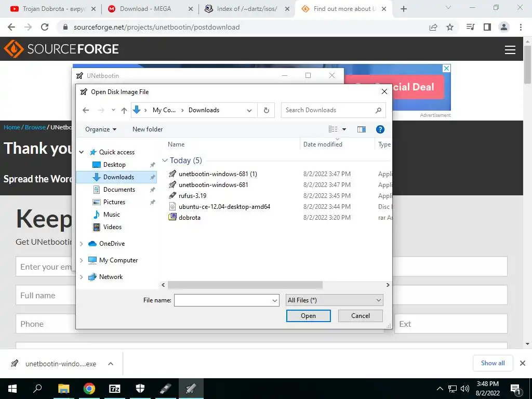Viewport: 532px width, 399px height.
Task: Go back in the file dialog navigation
Action: 86,110
